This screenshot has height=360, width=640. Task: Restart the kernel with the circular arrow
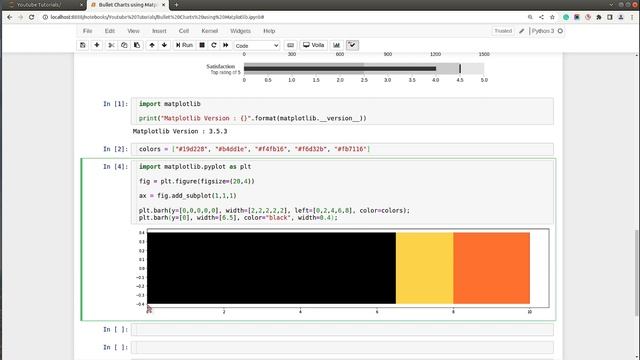point(213,45)
